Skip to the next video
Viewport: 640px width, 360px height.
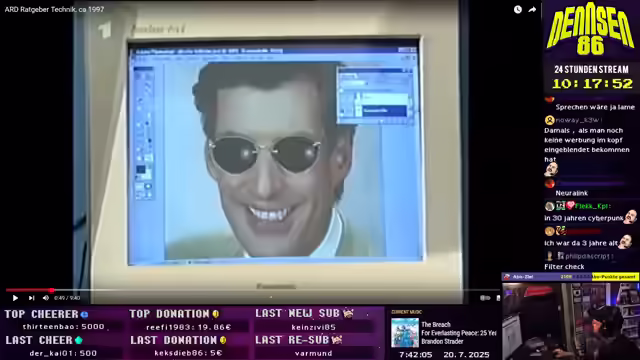[x=31, y=298]
